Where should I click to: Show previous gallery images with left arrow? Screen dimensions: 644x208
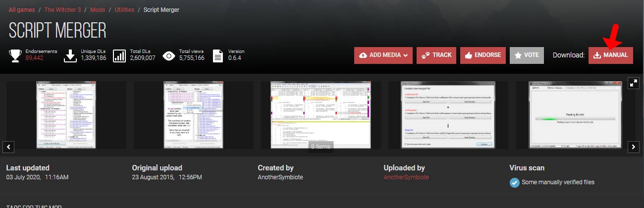(9, 147)
